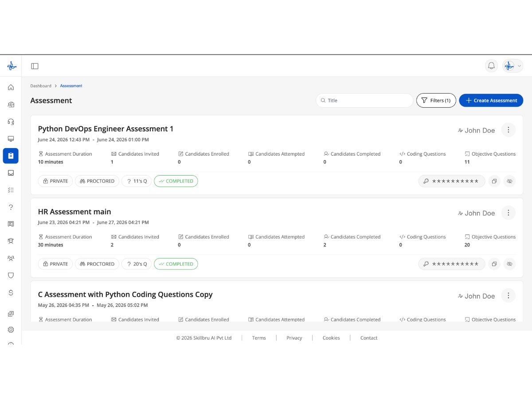Copy password of HR Assessment main

coord(494,264)
